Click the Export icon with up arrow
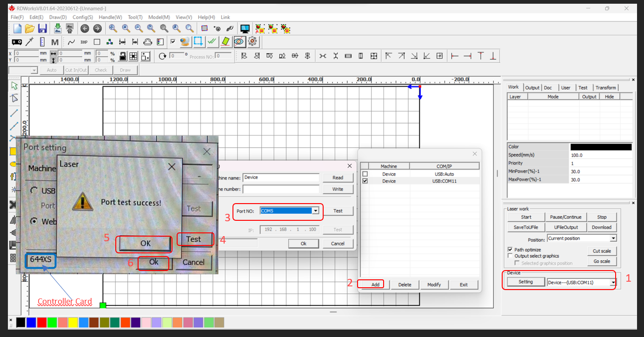Image resolution: width=644 pixels, height=337 pixels. coord(69,28)
